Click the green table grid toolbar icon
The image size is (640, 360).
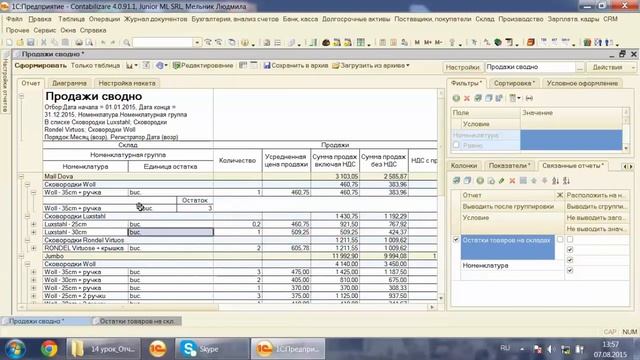[361, 42]
